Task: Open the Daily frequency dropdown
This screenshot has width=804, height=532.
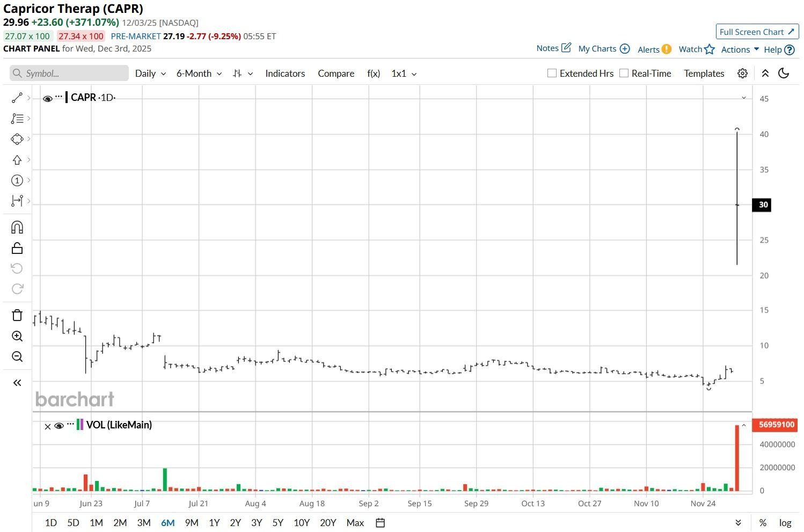Action: point(150,74)
